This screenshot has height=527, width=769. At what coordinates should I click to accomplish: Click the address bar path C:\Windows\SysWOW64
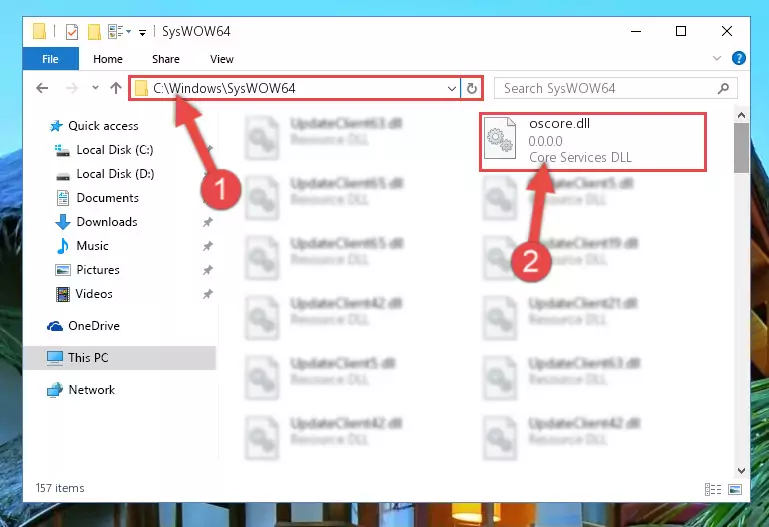click(224, 88)
